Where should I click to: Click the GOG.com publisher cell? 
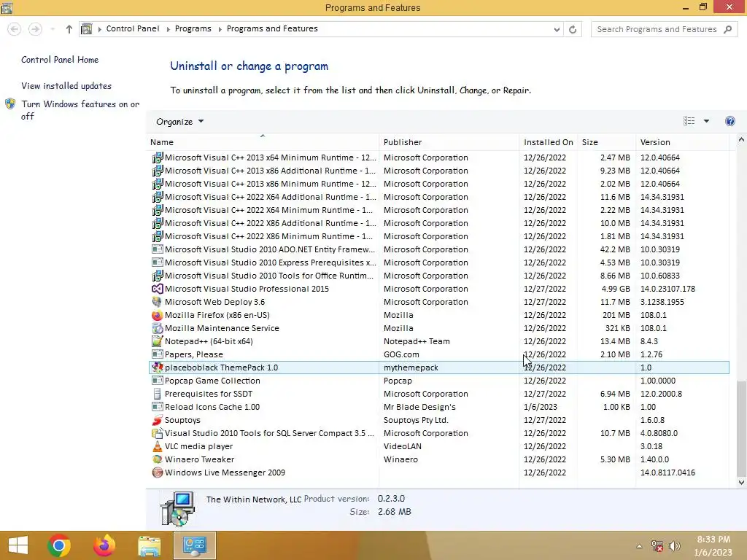tap(402, 354)
